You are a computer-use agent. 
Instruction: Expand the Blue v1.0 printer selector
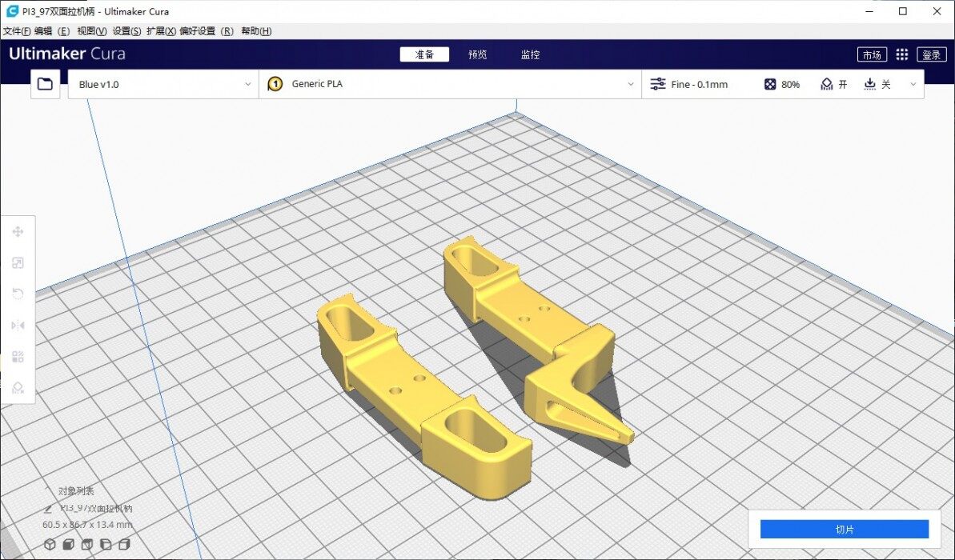163,84
